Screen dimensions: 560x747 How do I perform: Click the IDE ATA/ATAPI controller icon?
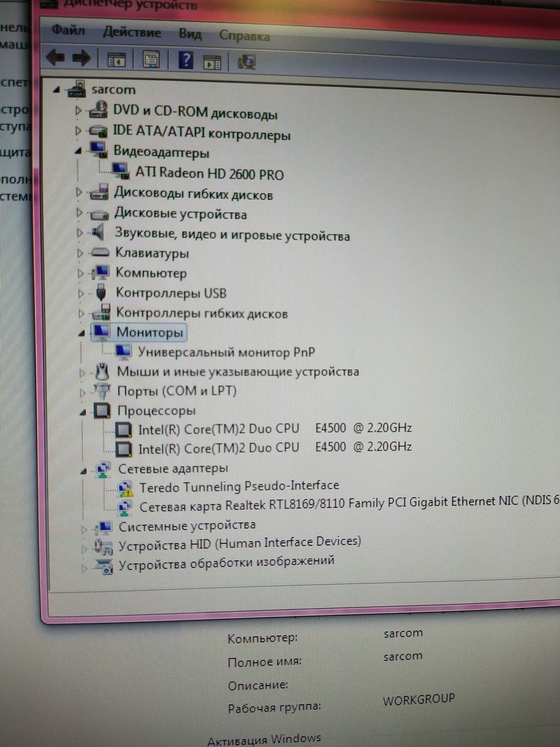(98, 130)
